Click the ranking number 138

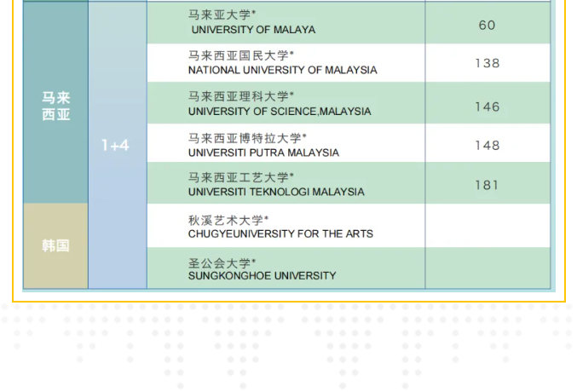(487, 63)
